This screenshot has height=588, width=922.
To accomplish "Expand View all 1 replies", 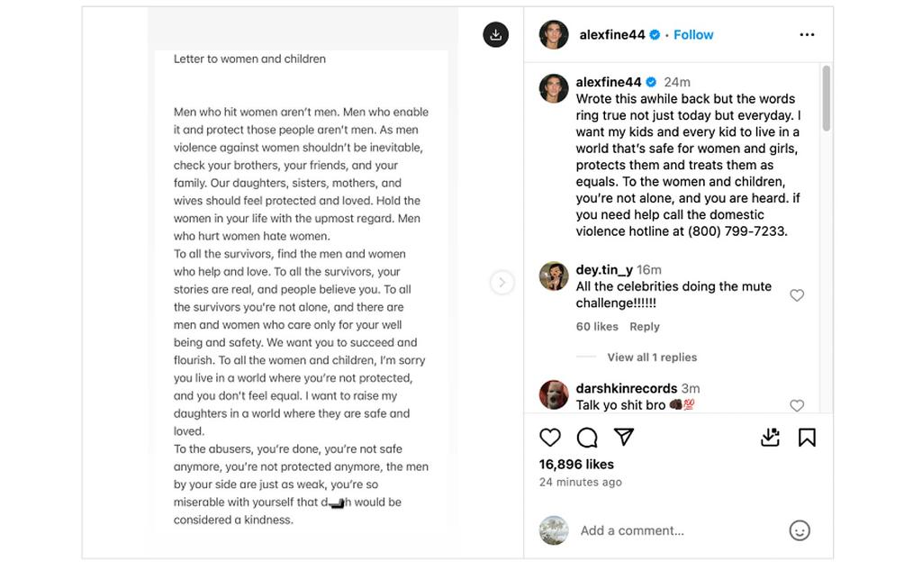I will tap(652, 357).
